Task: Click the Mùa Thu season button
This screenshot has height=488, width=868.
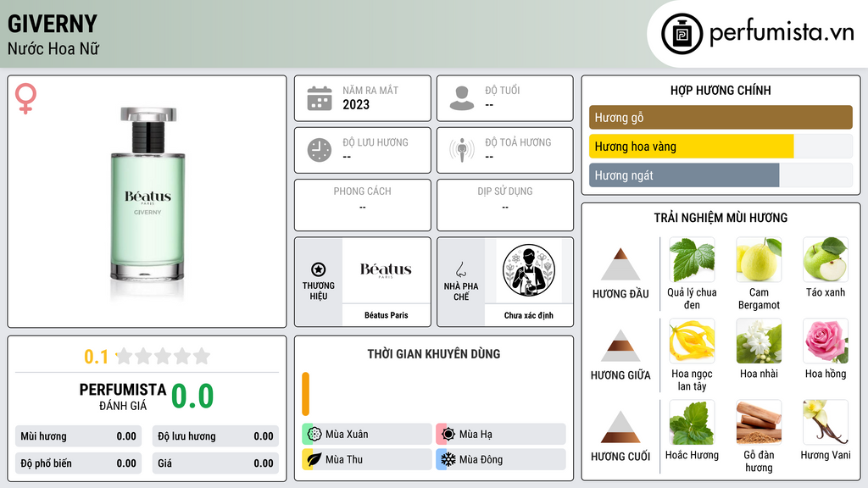Action: click(367, 459)
